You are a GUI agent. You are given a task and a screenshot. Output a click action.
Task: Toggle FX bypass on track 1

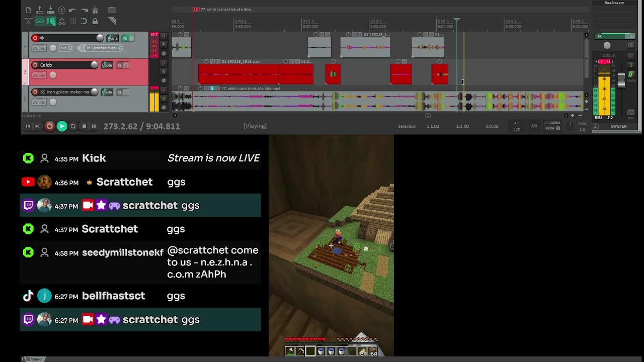[x=131, y=38]
